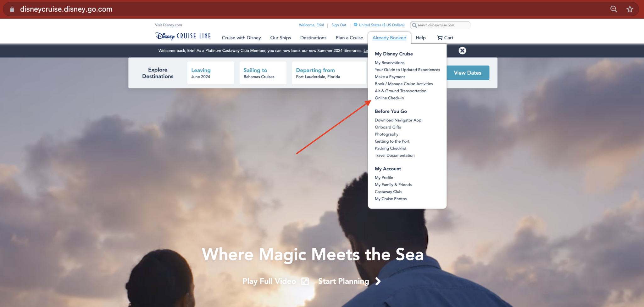This screenshot has width=644, height=307.
Task: Open the Leaving June 2024 dropdown
Action: click(x=210, y=73)
